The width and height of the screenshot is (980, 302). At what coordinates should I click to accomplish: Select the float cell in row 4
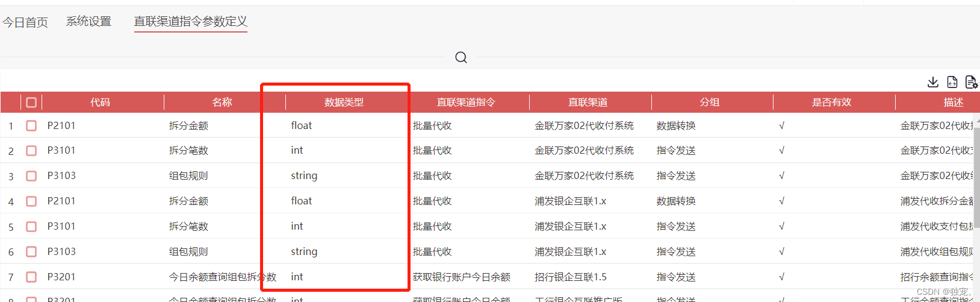[x=302, y=201]
